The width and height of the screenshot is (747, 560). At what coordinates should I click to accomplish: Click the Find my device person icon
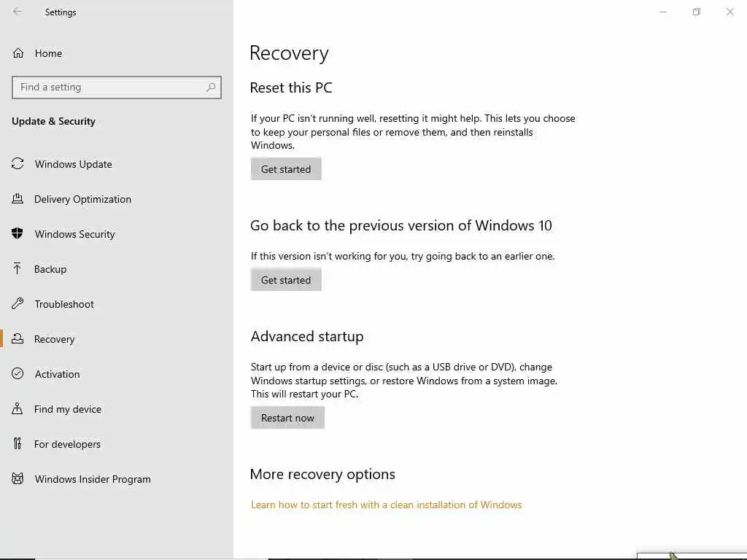(18, 409)
